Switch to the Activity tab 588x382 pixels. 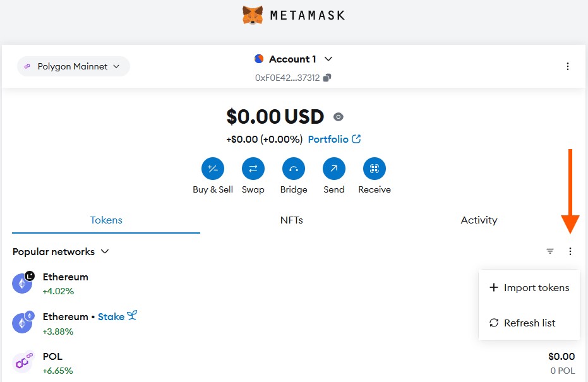pyautogui.click(x=479, y=220)
